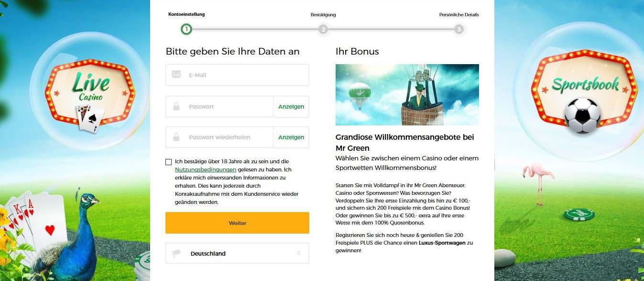Select the Persönliche Details step label
Viewport: 644px width, 281px height.
point(459,15)
